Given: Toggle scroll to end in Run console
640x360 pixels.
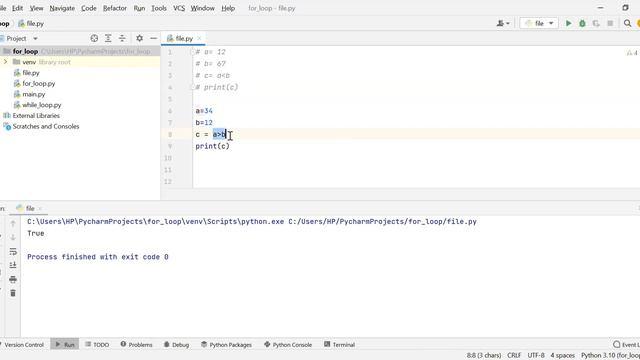Looking at the screenshot, I should point(13,265).
